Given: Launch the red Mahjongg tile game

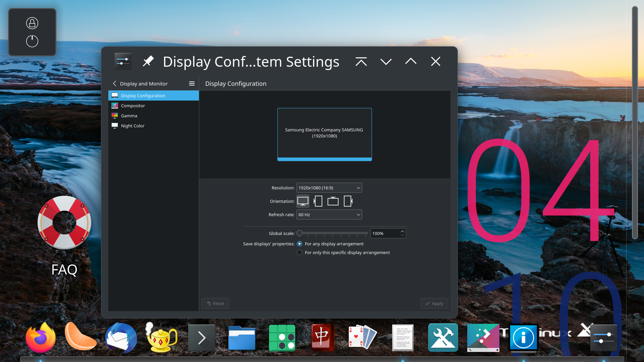Looking at the screenshot, I should point(322,338).
